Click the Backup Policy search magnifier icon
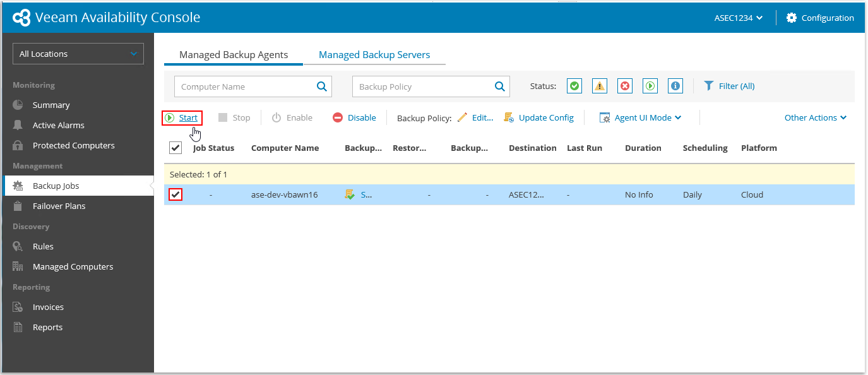 tap(500, 86)
